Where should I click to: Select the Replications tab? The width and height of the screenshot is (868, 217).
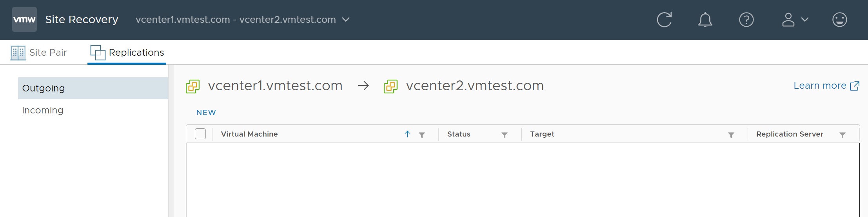127,53
